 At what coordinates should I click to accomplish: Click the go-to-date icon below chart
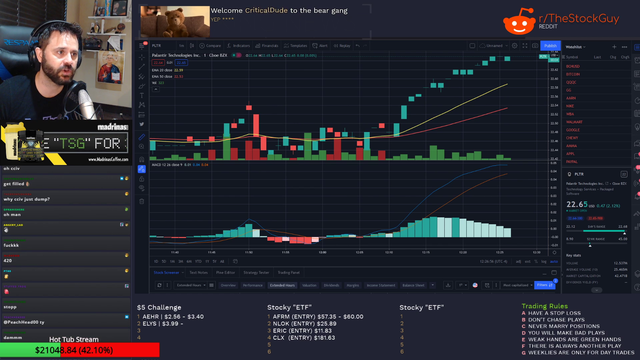click(x=235, y=261)
